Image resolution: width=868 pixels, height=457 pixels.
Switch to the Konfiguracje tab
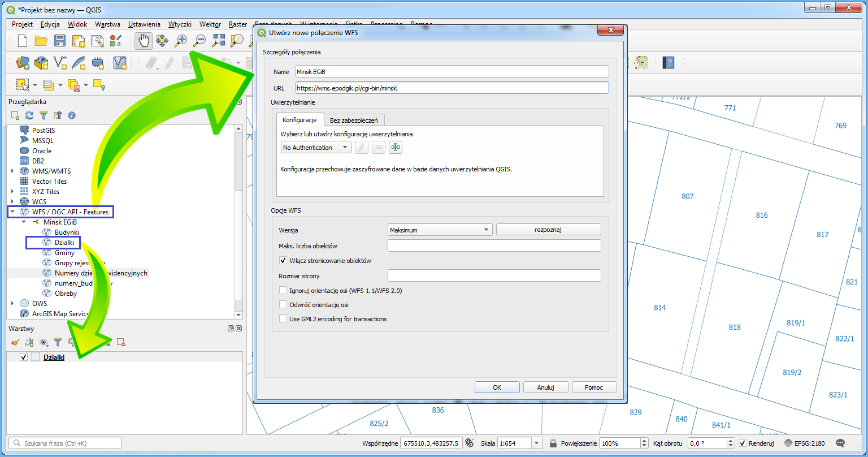pyautogui.click(x=300, y=120)
